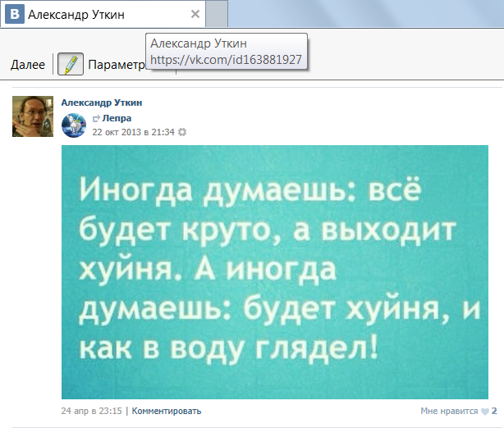Viewport: 504px width, 428px height.
Task: Click the likes count 2
Action: coord(494,411)
